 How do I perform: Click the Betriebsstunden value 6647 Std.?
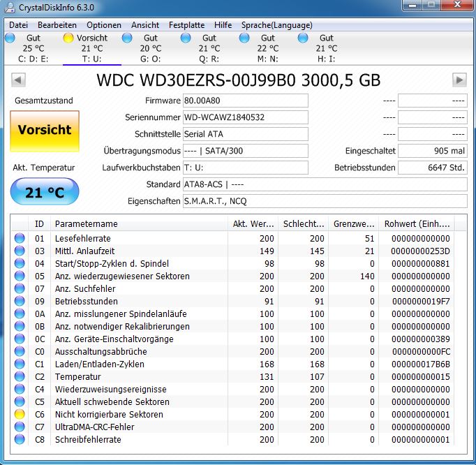[x=433, y=168]
